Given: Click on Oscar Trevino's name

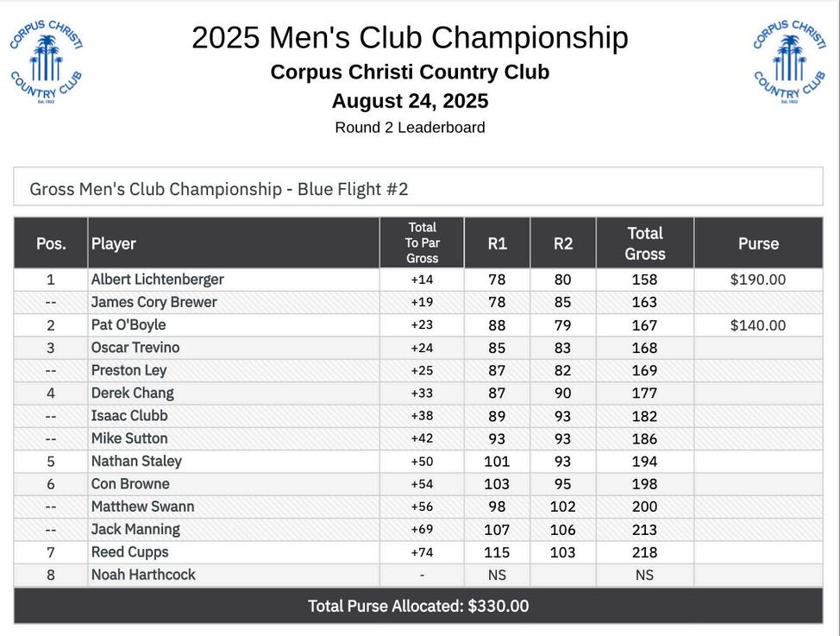Looking at the screenshot, I should click(135, 348).
